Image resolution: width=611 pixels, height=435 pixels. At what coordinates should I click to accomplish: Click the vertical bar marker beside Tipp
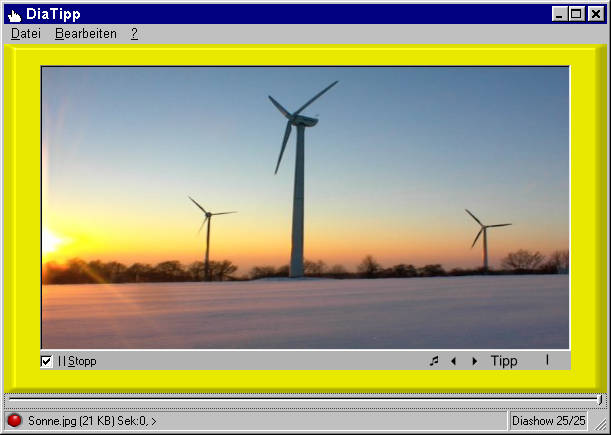[547, 360]
